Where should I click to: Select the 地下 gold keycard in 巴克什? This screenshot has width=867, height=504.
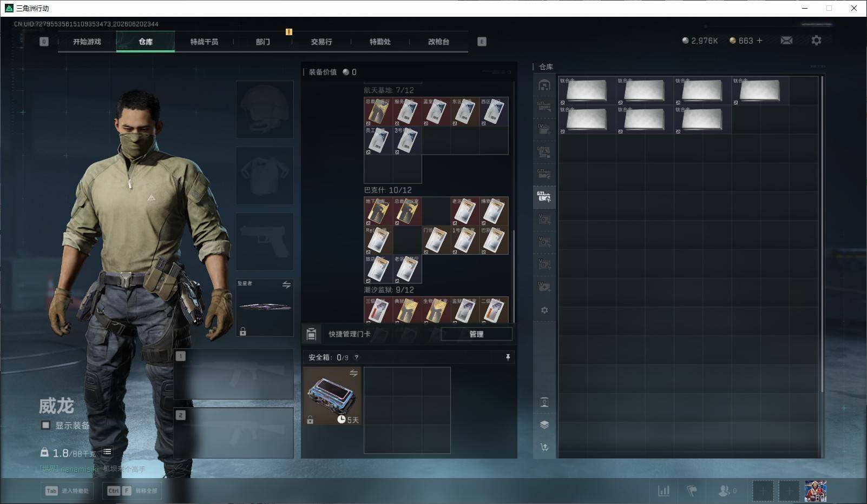378,211
